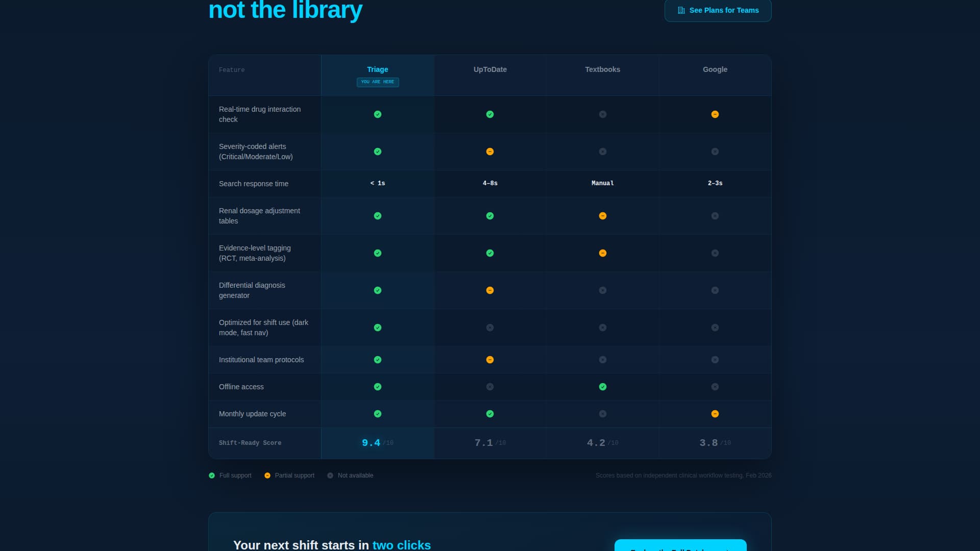The image size is (980, 551).
Task: Click Triage's checkmark for Institutional team protocols
Action: 378,360
